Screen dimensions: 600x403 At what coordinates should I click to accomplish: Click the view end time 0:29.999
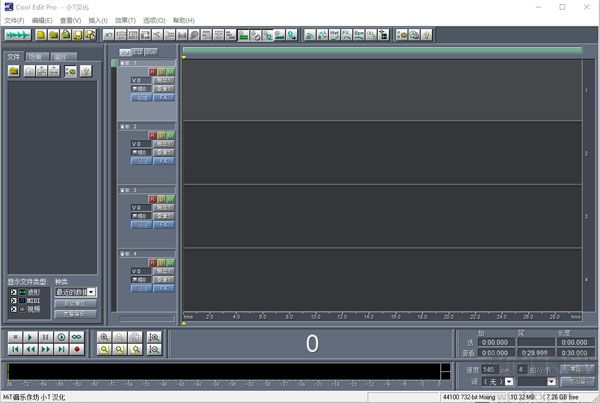pyautogui.click(x=535, y=352)
